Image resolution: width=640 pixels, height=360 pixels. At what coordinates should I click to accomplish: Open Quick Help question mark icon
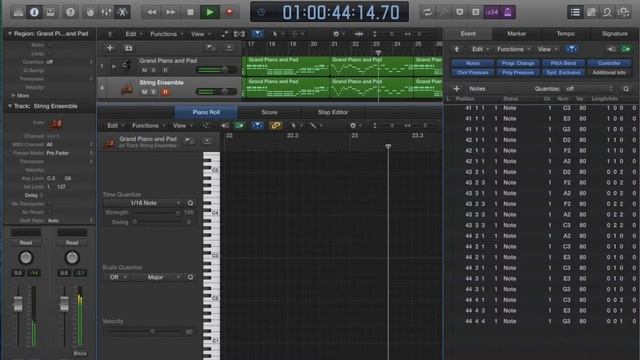tap(70, 12)
